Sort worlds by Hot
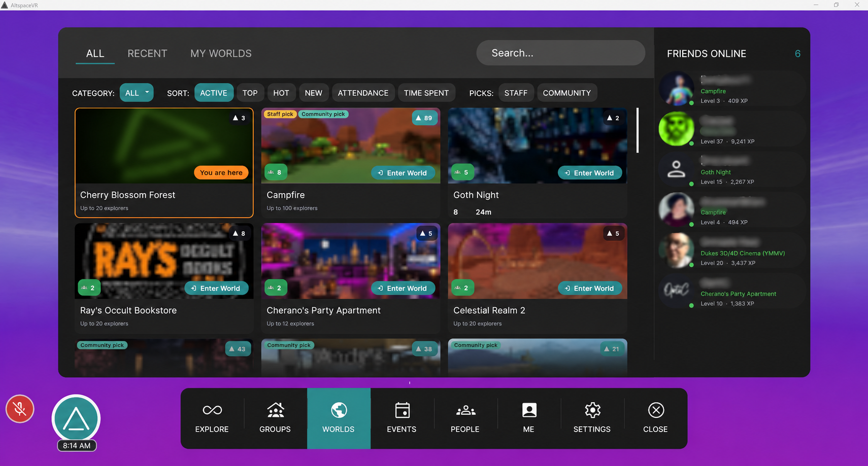The image size is (868, 466). pyautogui.click(x=281, y=93)
